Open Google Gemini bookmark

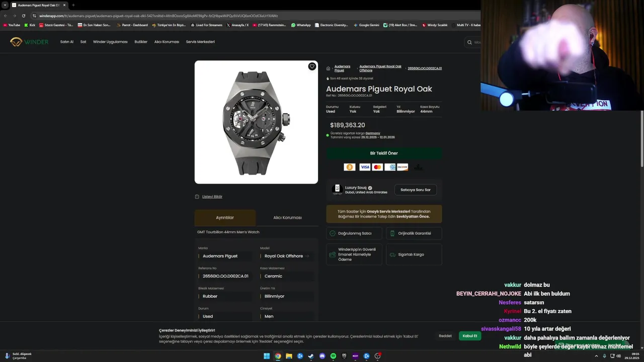(x=366, y=25)
